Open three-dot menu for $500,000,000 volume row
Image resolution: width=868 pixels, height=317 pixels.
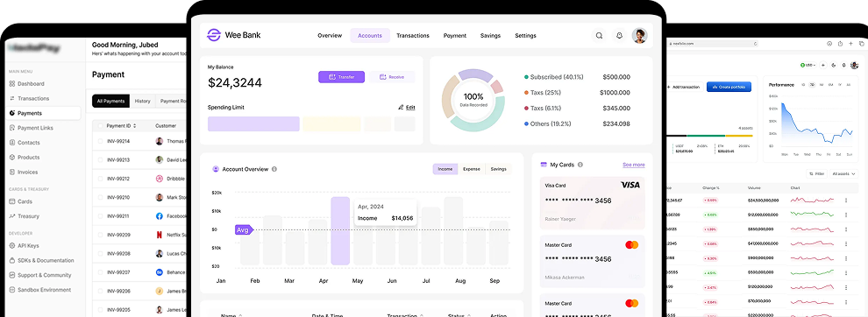(x=846, y=272)
